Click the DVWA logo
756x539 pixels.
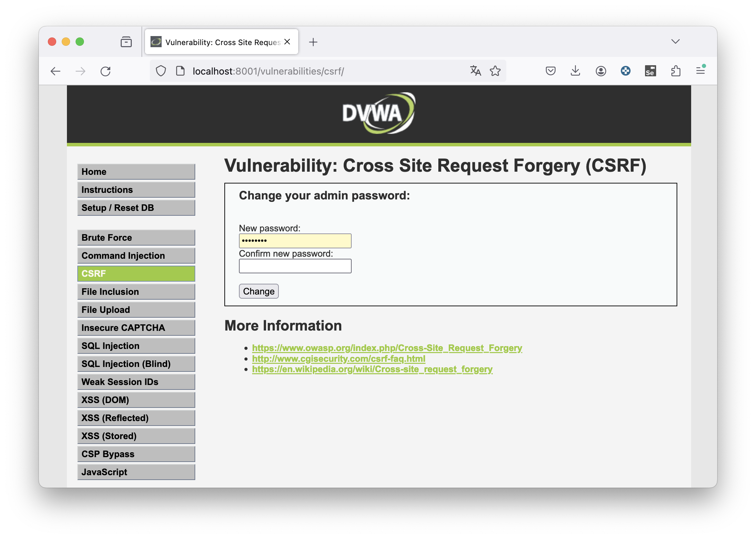379,113
